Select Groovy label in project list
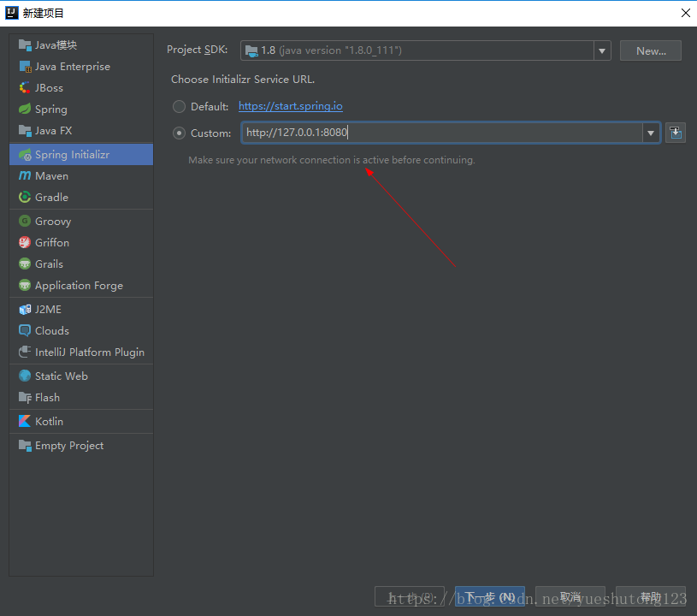The width and height of the screenshot is (697, 616). tap(53, 222)
